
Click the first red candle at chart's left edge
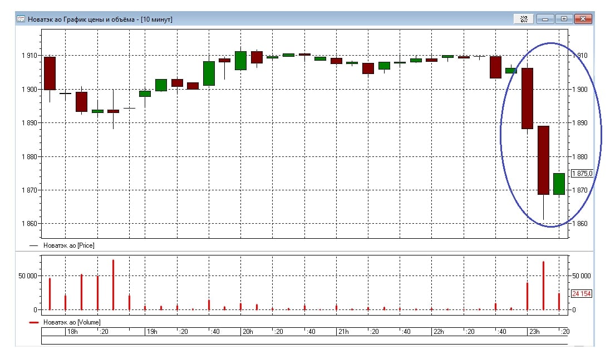[x=50, y=73]
